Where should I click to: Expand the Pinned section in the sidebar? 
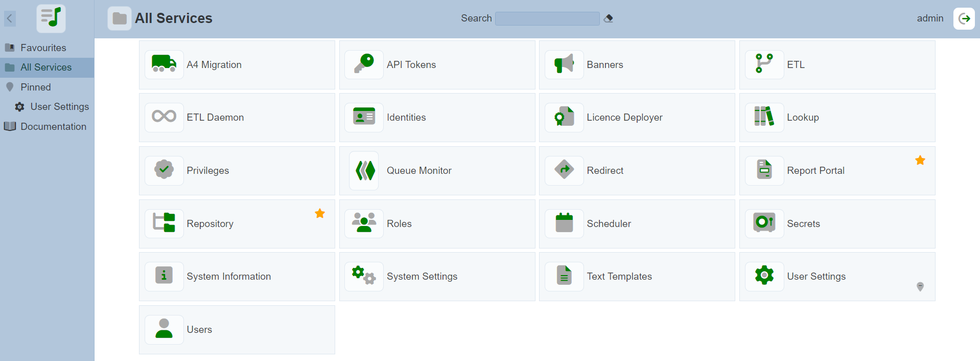point(35,87)
